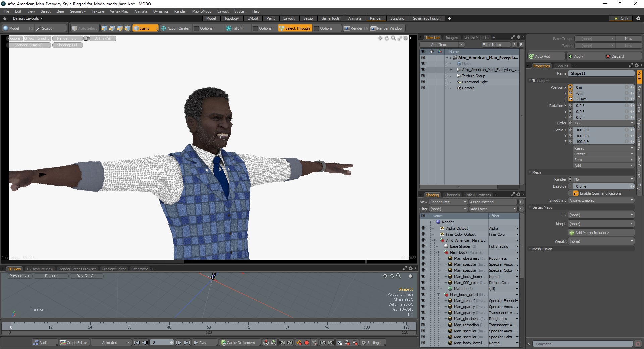Open Shader Tree view dropdown
This screenshot has width=644, height=349.
(448, 202)
